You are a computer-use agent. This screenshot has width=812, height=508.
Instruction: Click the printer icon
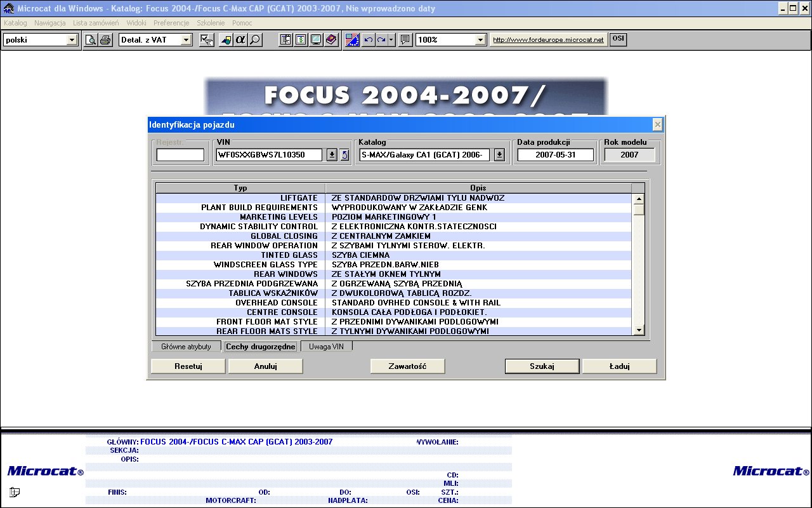[x=105, y=39]
